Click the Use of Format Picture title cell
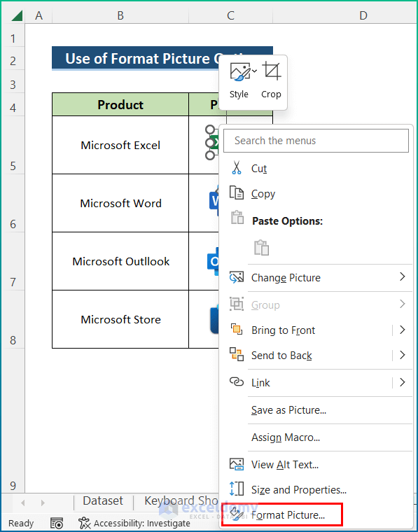Viewport: 418px width, 532px height. tap(136, 58)
